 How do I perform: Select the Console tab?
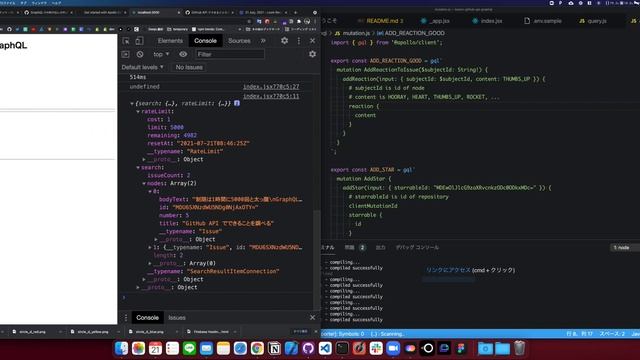click(x=205, y=41)
